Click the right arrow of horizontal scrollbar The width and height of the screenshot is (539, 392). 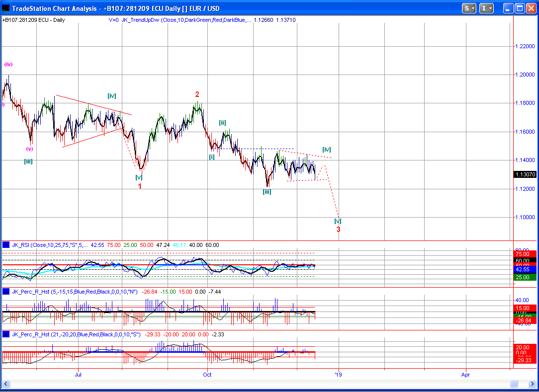point(533,384)
